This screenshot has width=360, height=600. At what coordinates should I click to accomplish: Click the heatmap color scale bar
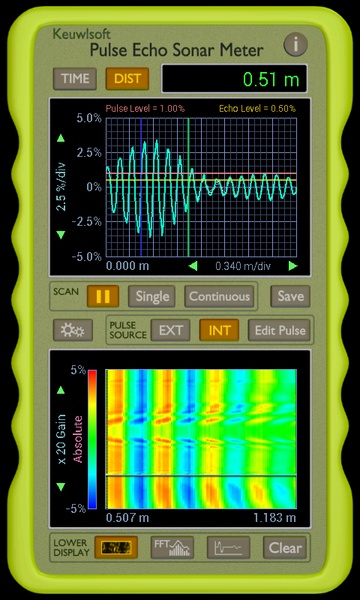tap(92, 439)
